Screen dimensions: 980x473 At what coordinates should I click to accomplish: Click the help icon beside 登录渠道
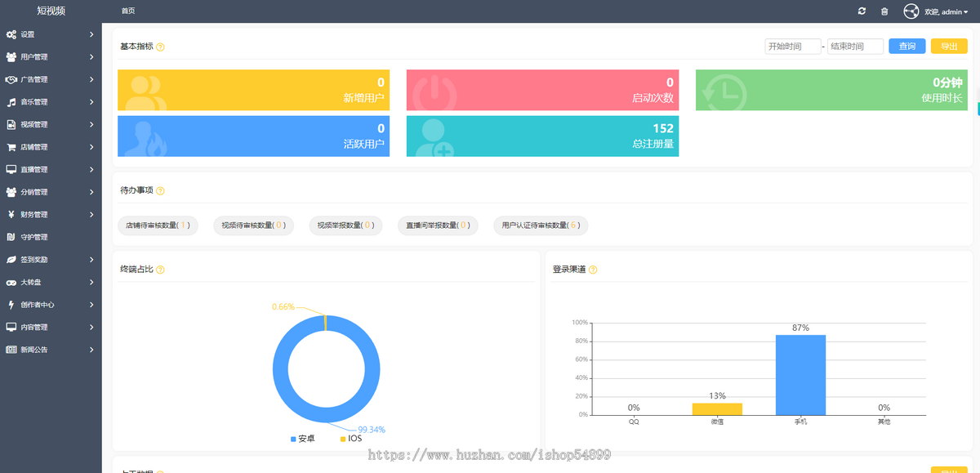593,270
